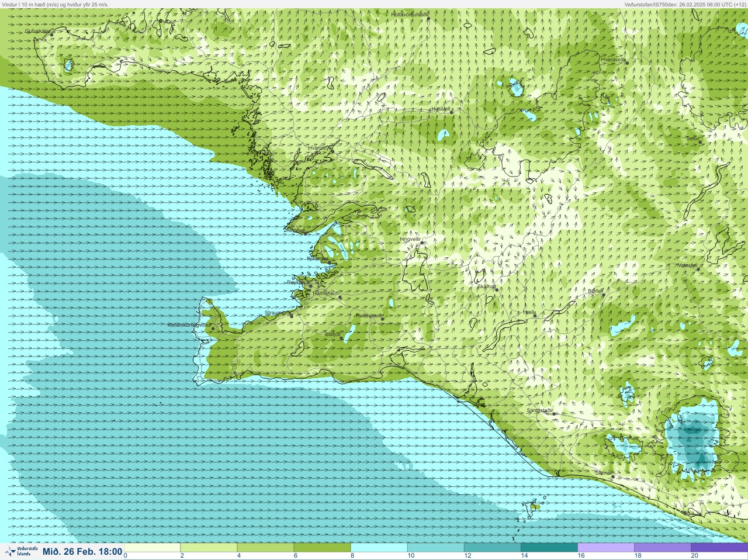Click the Steinar station label
Viewport: 748px width, 560px height.
(x=604, y=472)
